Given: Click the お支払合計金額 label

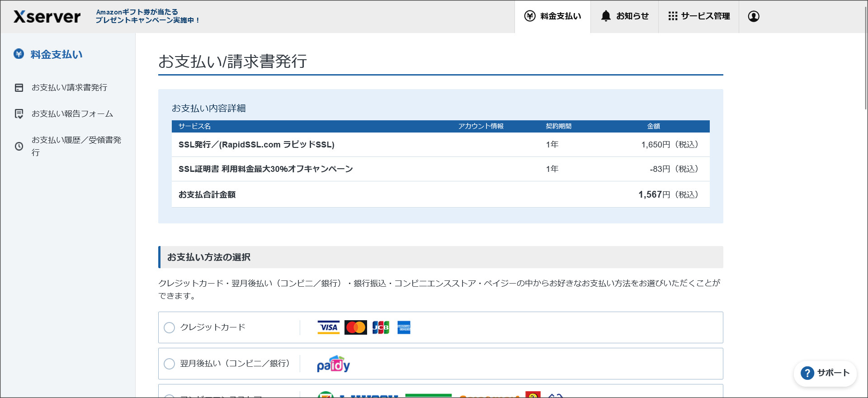Looking at the screenshot, I should click(x=207, y=194).
